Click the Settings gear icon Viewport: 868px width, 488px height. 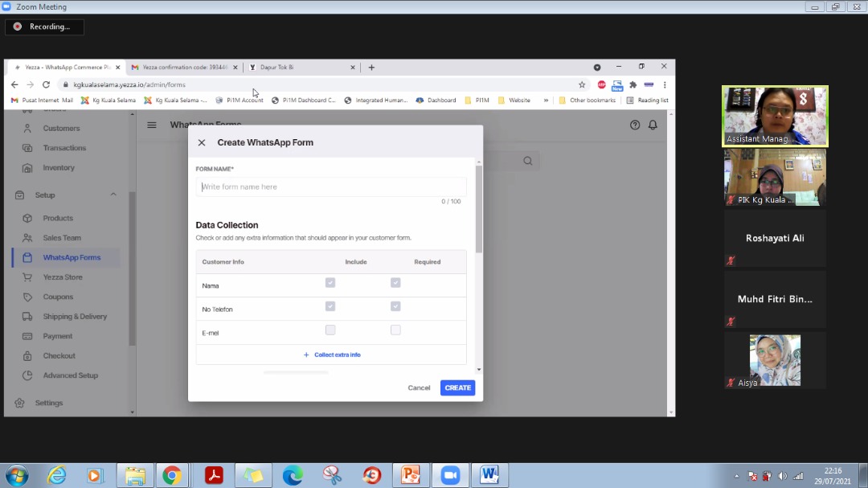point(19,403)
